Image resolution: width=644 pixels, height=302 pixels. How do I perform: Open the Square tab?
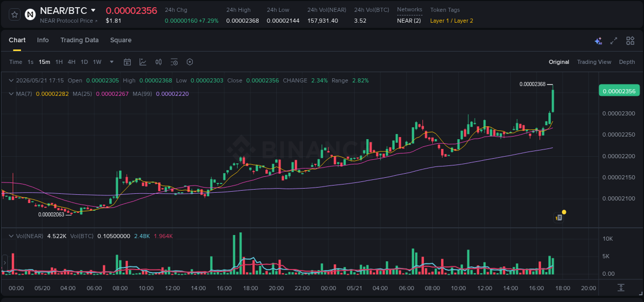click(121, 40)
